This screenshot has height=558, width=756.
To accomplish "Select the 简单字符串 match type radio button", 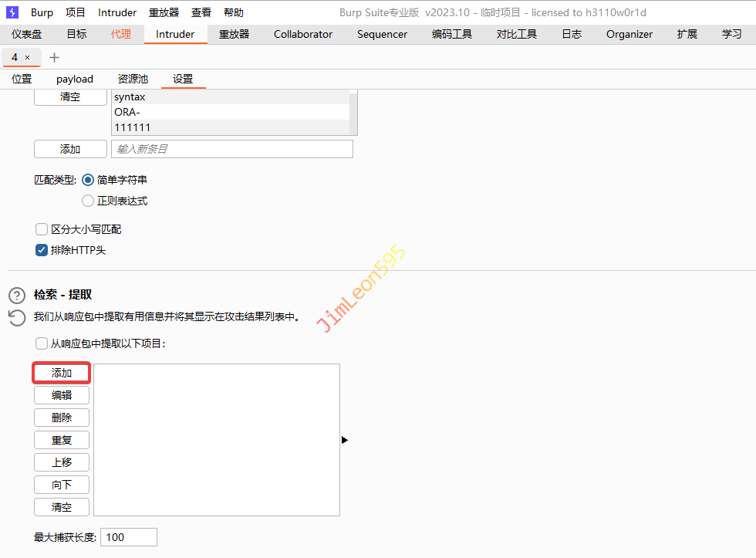I will point(87,180).
